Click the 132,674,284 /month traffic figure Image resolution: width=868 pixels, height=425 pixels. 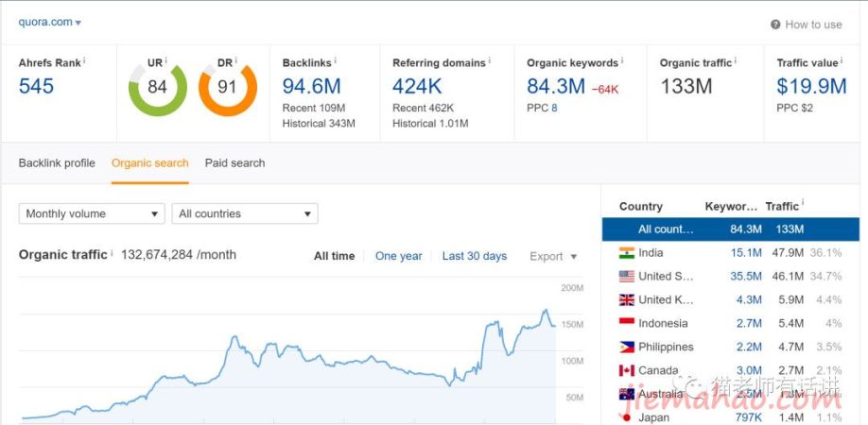(179, 255)
